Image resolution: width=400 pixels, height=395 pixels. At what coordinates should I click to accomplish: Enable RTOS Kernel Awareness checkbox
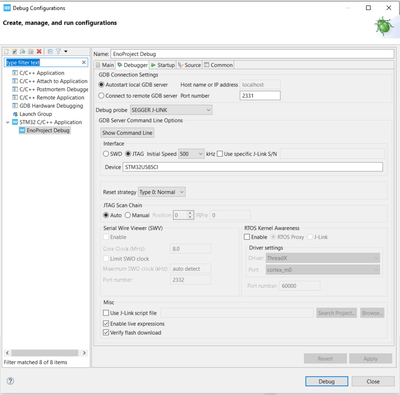coord(247,237)
